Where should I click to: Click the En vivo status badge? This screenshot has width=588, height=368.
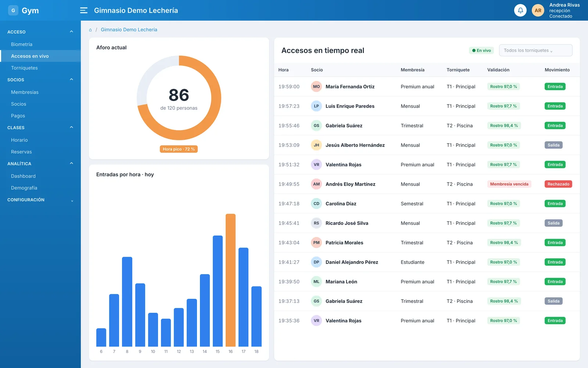click(481, 50)
